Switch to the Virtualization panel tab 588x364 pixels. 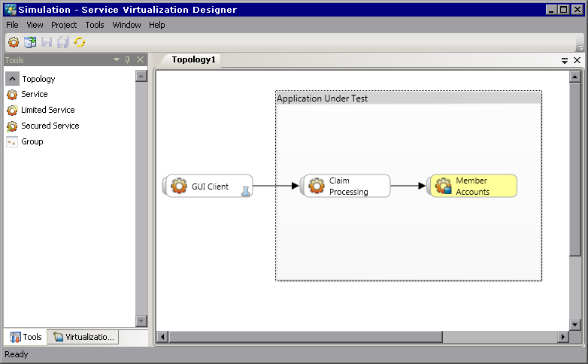(83, 337)
